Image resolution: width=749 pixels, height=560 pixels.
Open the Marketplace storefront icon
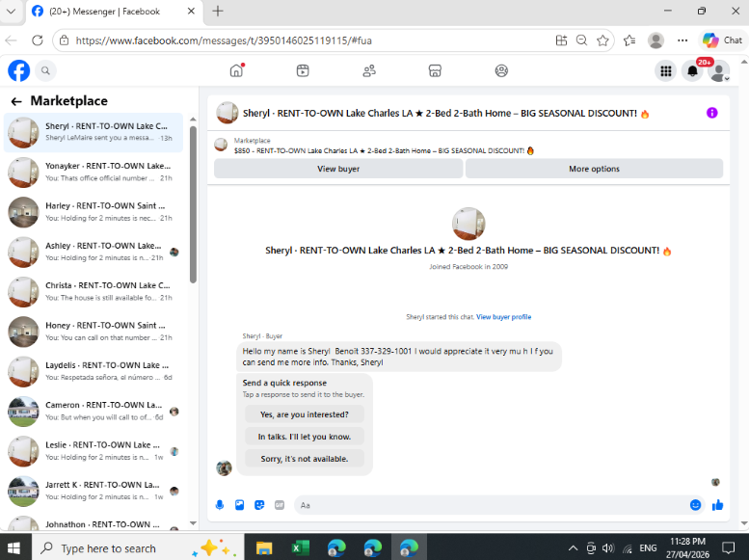pyautogui.click(x=435, y=70)
